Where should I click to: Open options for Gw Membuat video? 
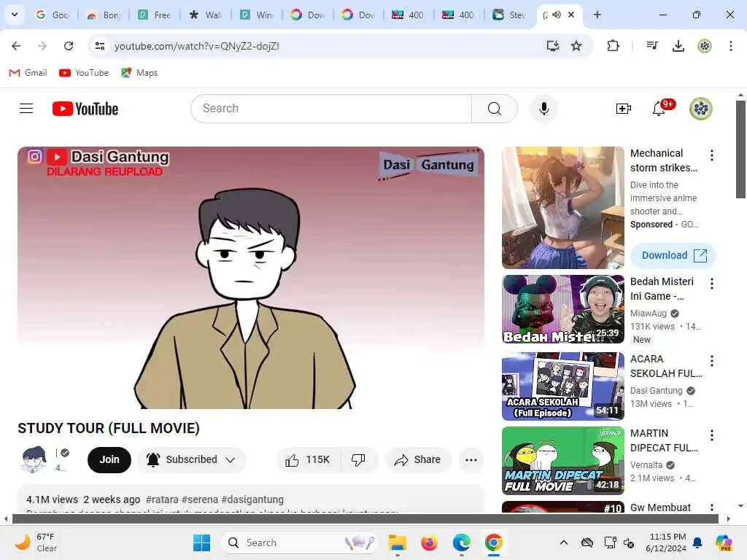click(712, 507)
